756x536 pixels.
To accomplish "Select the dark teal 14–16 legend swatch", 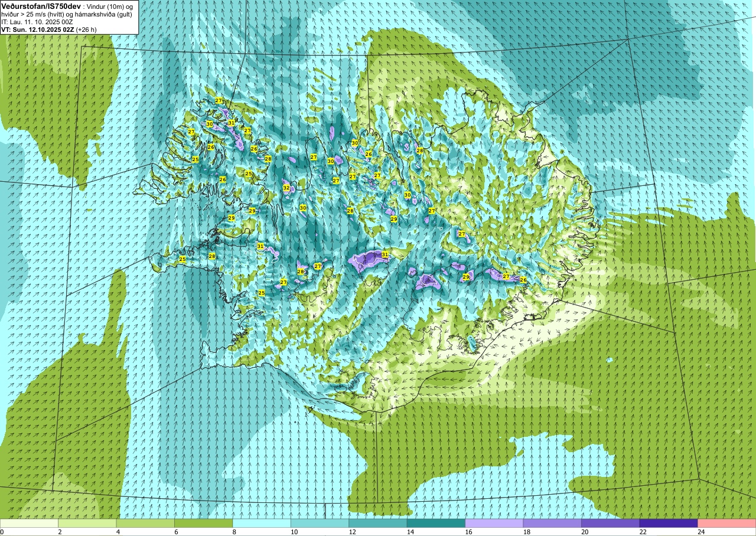I will tap(436, 524).
